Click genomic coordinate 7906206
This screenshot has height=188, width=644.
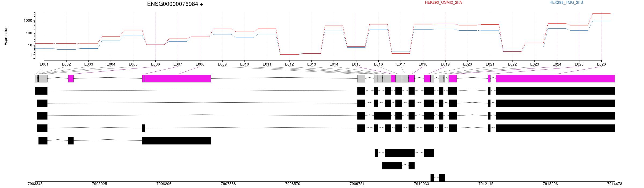164,184
